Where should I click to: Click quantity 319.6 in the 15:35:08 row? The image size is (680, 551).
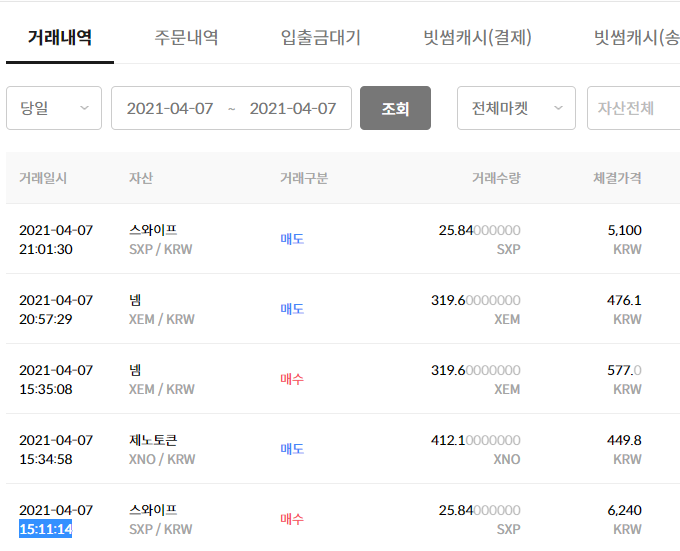coord(476,370)
